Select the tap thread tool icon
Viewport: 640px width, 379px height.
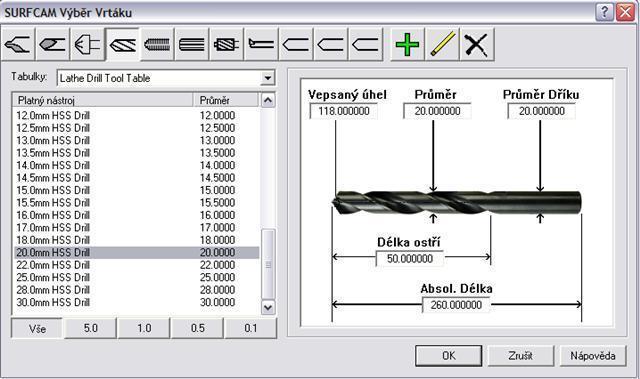click(x=157, y=44)
